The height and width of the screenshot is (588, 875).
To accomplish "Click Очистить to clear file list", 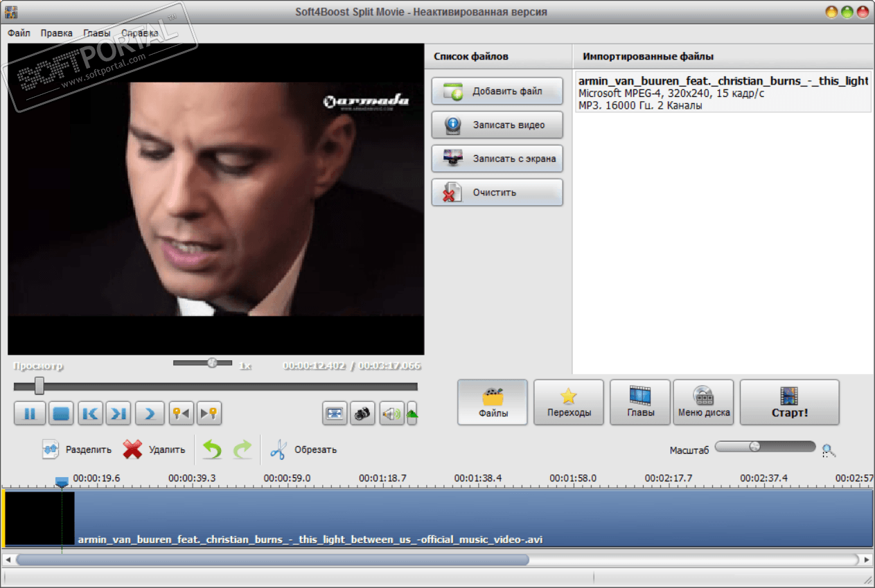I will [x=497, y=192].
